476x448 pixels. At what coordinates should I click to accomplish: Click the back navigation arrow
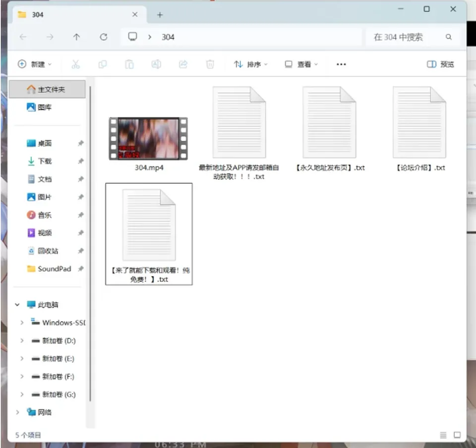(x=23, y=37)
